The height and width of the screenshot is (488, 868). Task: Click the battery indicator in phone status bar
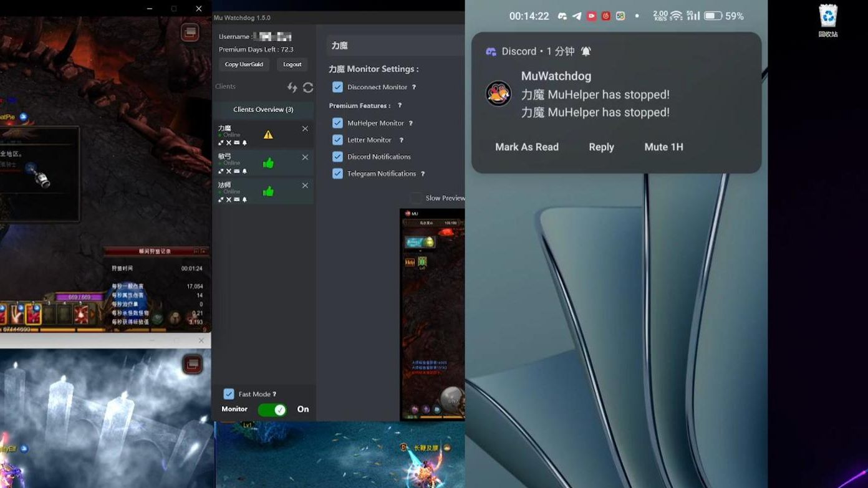pos(713,16)
